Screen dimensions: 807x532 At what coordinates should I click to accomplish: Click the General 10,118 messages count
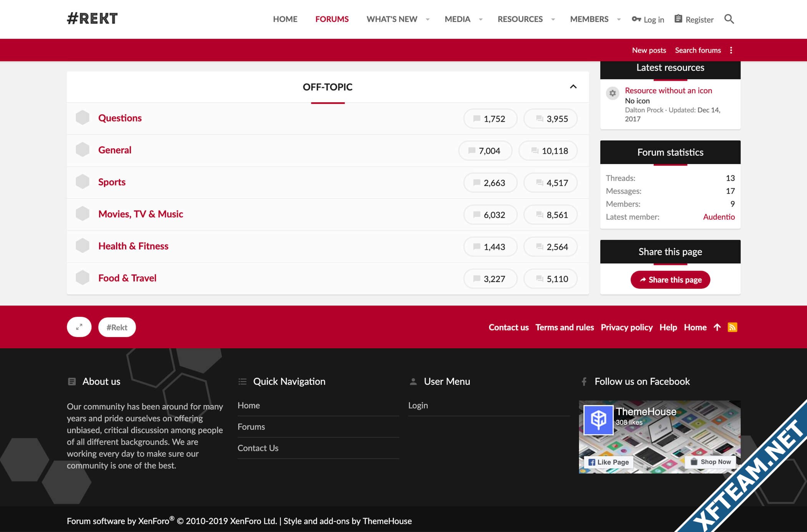coord(548,150)
